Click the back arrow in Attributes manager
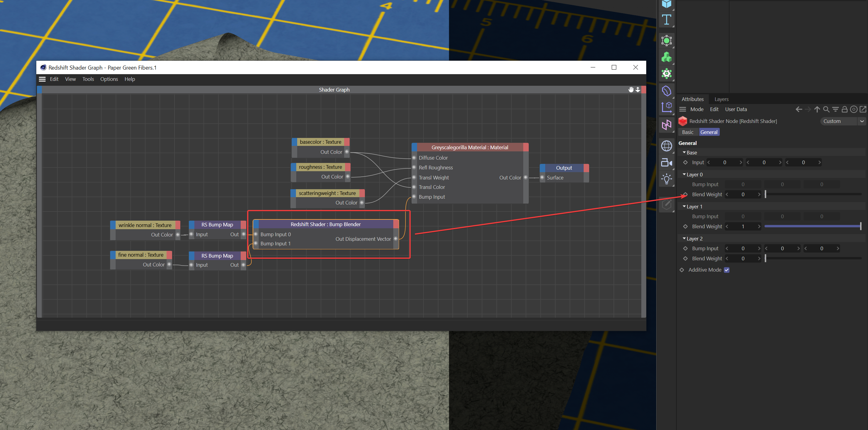This screenshot has width=868, height=430. click(x=798, y=109)
